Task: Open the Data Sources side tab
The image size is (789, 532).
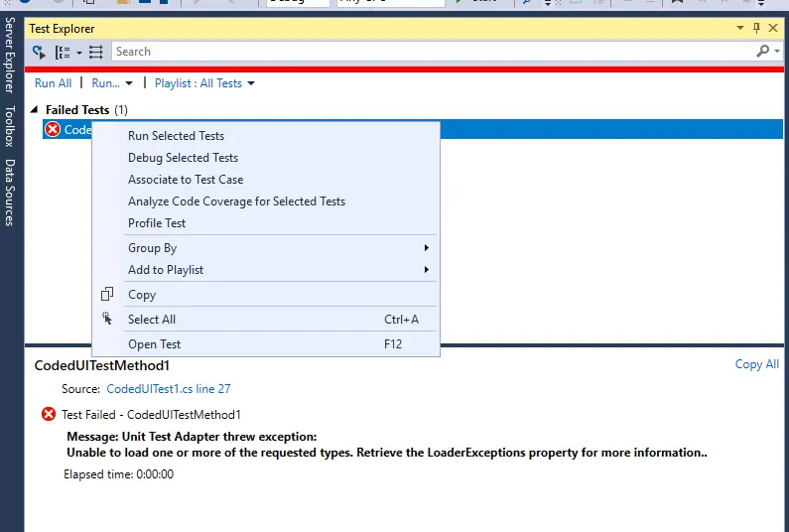Action: (10, 193)
